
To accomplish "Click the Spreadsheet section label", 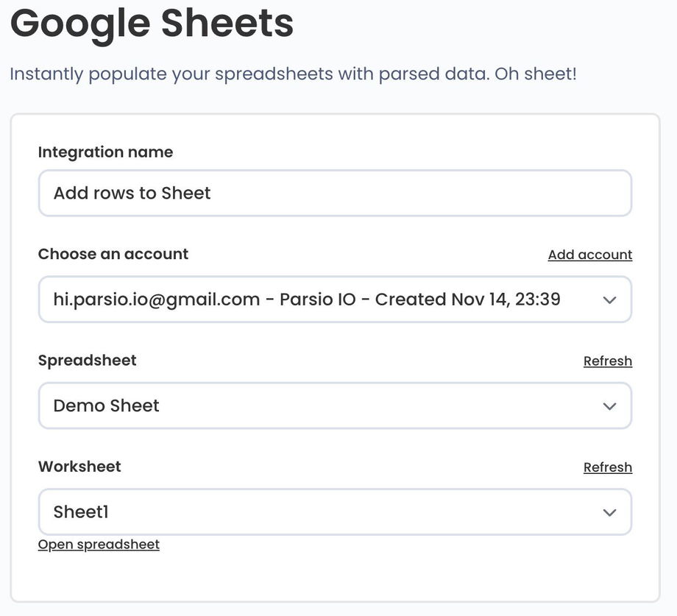I will pos(87,360).
